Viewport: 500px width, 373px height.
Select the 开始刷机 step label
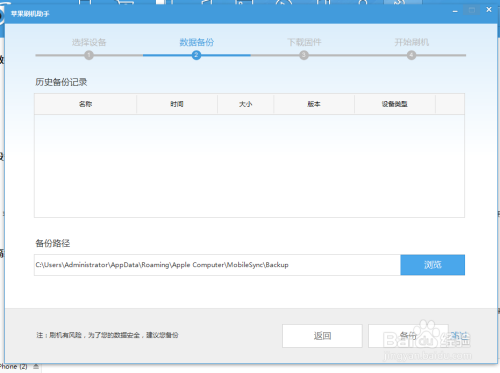coord(412,42)
